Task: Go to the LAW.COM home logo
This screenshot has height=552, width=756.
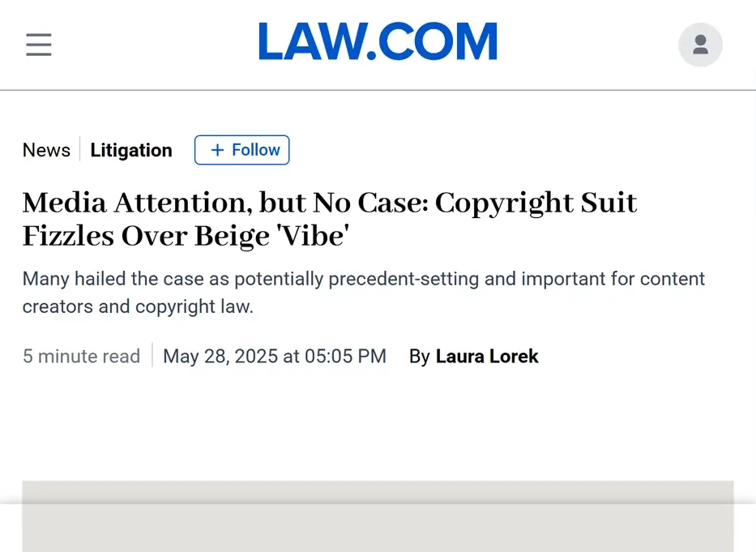Action: (x=378, y=41)
